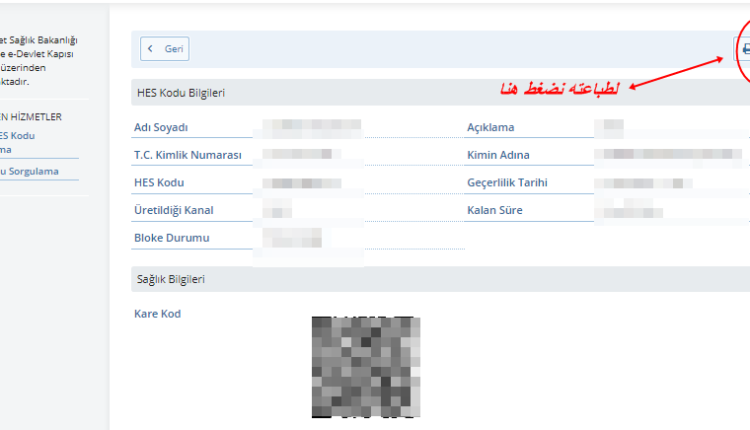Click the blurred Kimin Adına value
Screen dimensions: 750x430
point(668,154)
